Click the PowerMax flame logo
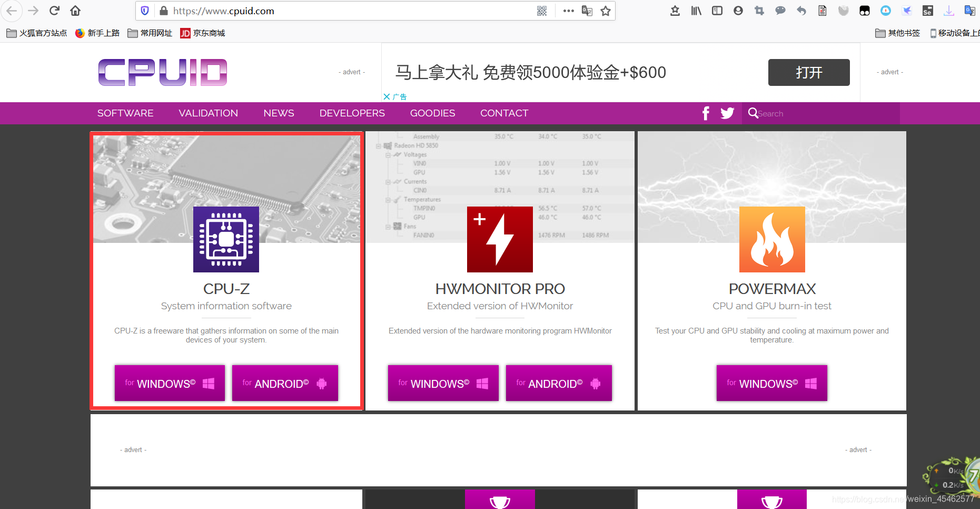Screen dimensions: 980x509 pyautogui.click(x=772, y=239)
